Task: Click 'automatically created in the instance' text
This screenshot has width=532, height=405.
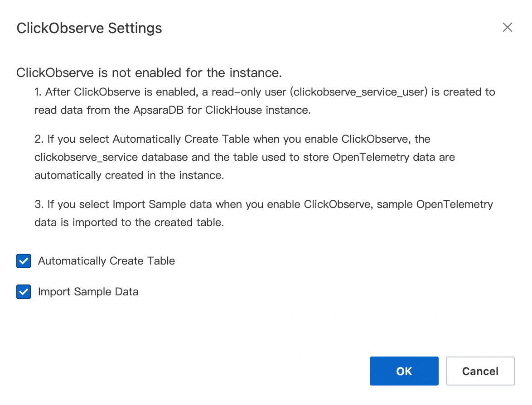Action: coord(129,175)
